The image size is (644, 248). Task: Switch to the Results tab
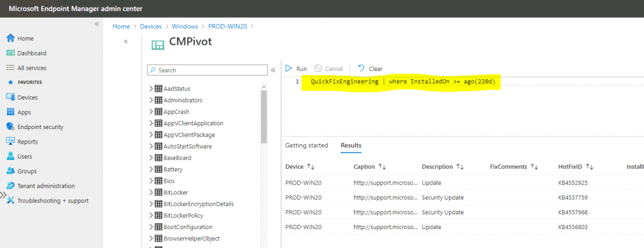(351, 145)
